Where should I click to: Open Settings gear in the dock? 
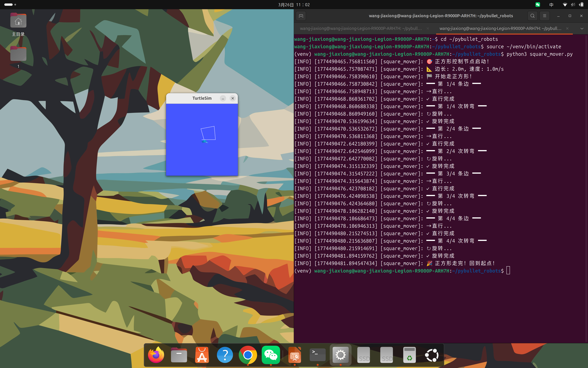[340, 355]
